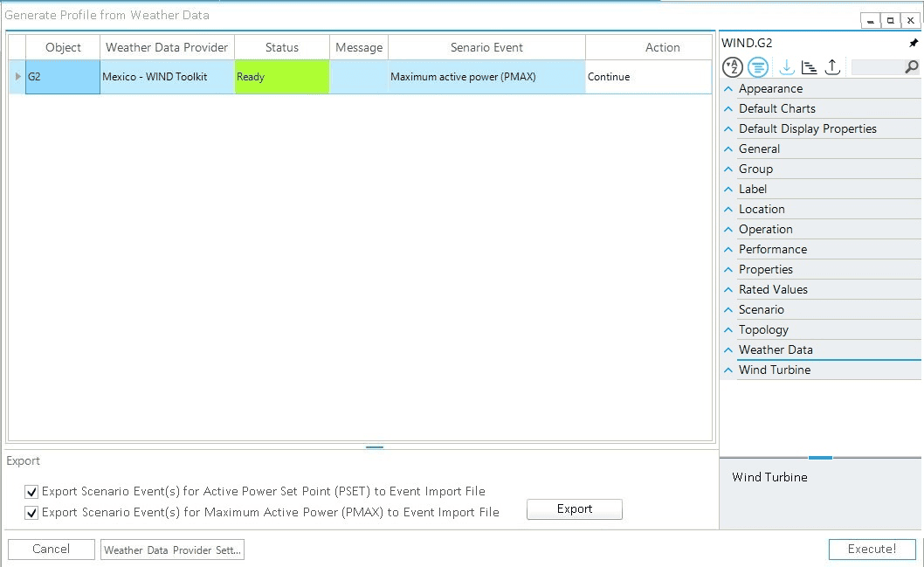Uncheck the PSET export checkbox
Image resolution: width=924 pixels, height=567 pixels.
coord(31,491)
